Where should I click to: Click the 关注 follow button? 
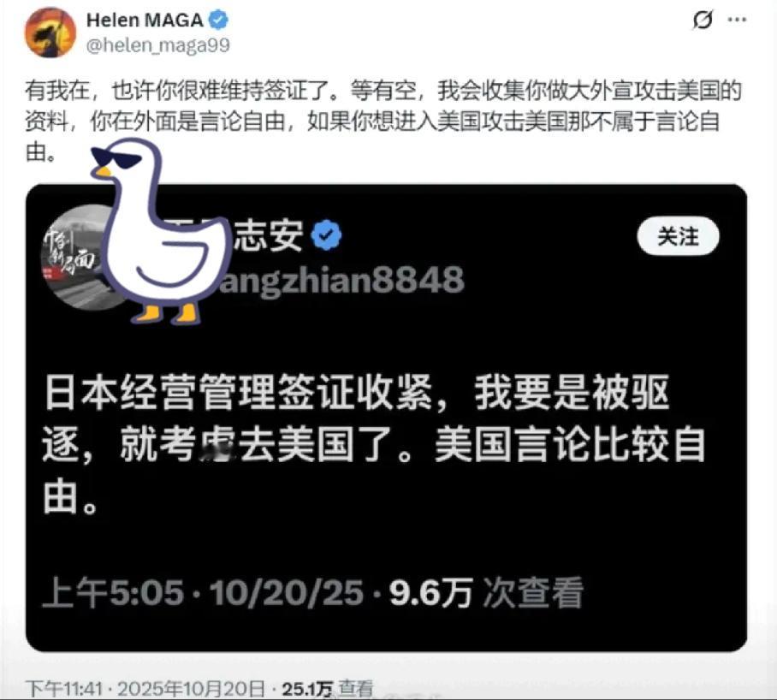678,236
